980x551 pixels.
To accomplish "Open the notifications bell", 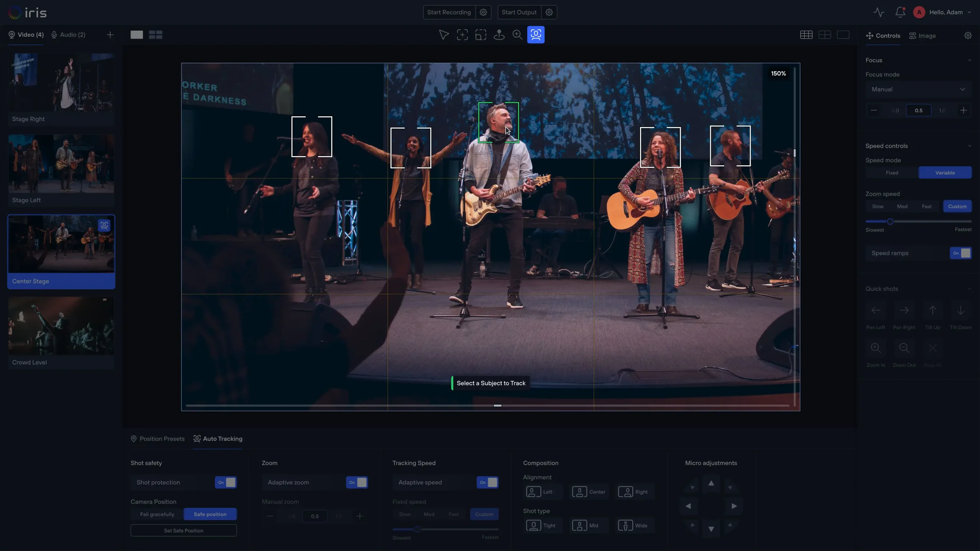I will pyautogui.click(x=900, y=12).
